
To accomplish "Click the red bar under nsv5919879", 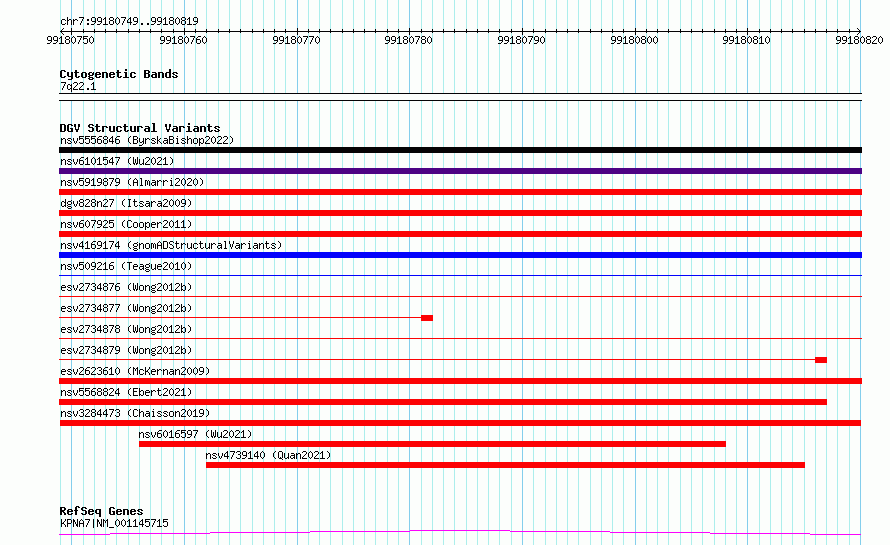I will tap(460, 192).
